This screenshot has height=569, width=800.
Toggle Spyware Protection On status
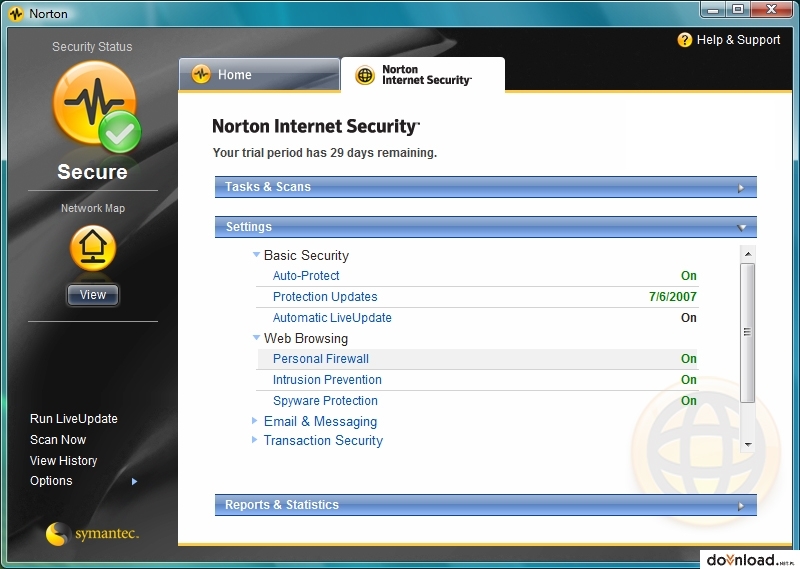[x=689, y=401]
